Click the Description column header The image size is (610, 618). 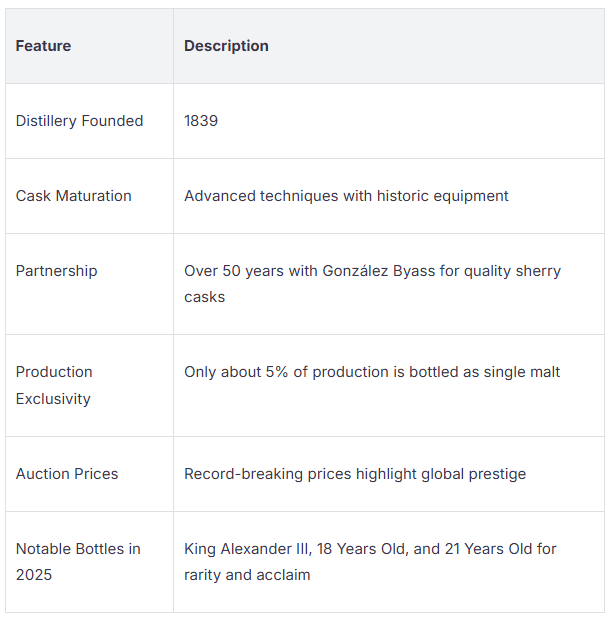(x=226, y=46)
